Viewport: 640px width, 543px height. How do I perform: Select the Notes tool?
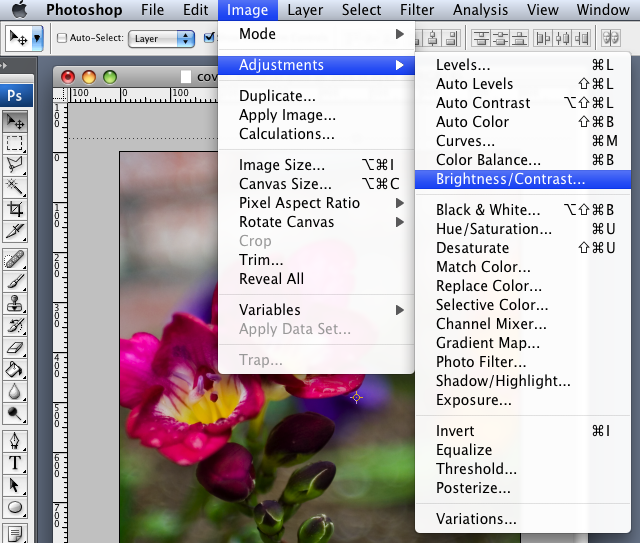point(15,532)
